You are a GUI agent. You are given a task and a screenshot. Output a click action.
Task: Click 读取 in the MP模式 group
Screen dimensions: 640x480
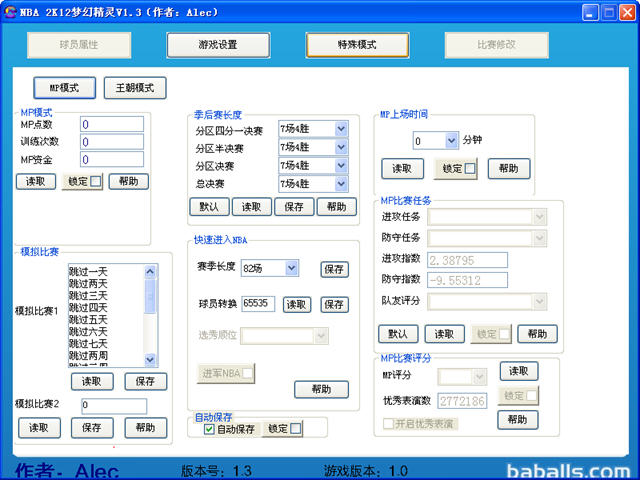pyautogui.click(x=36, y=182)
